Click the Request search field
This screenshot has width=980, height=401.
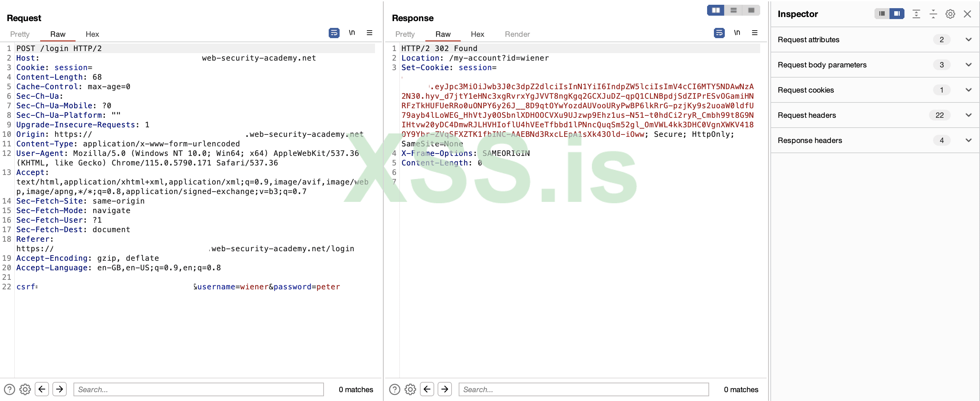click(198, 389)
